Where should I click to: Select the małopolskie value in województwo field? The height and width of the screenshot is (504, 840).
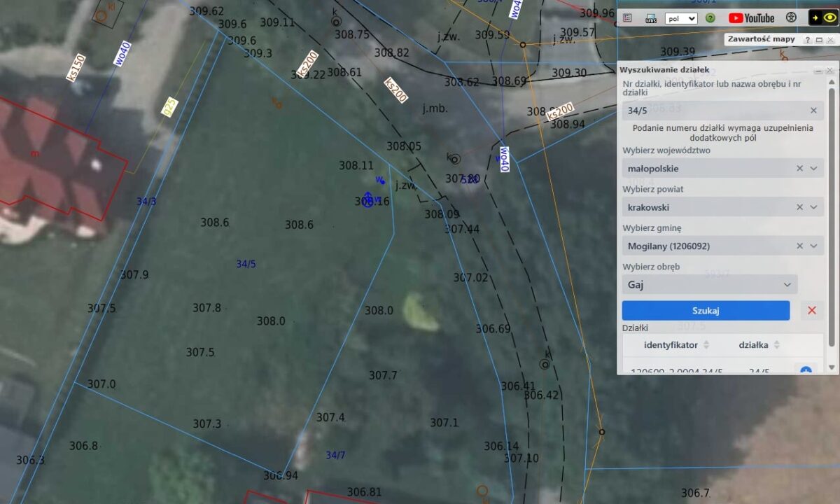tap(653, 169)
